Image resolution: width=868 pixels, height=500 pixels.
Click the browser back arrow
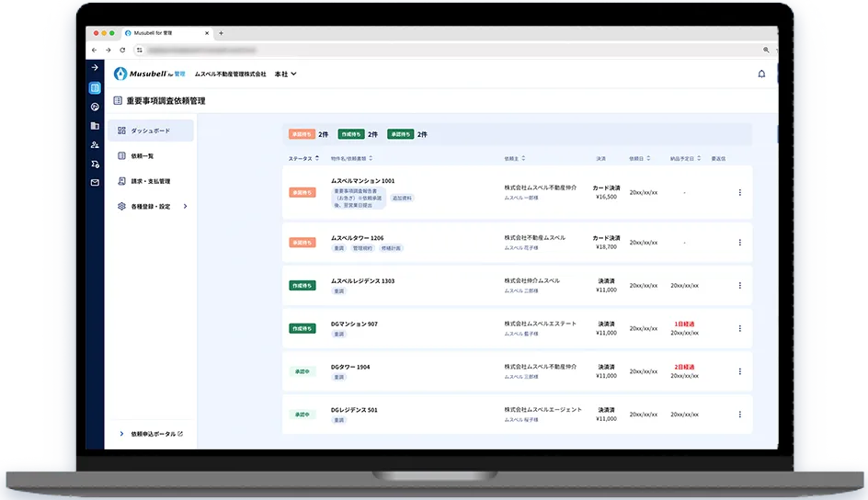click(94, 50)
